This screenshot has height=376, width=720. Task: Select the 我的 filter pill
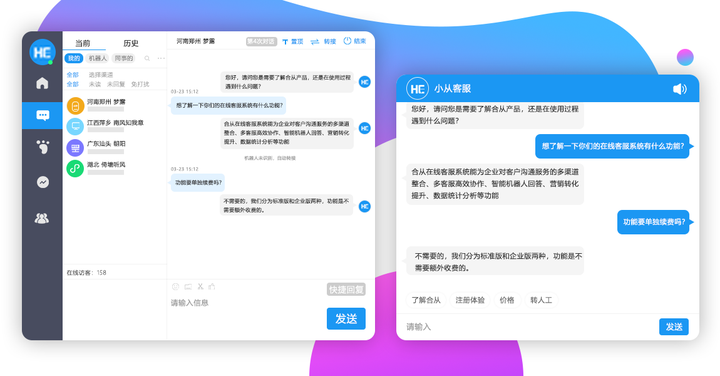click(x=73, y=58)
